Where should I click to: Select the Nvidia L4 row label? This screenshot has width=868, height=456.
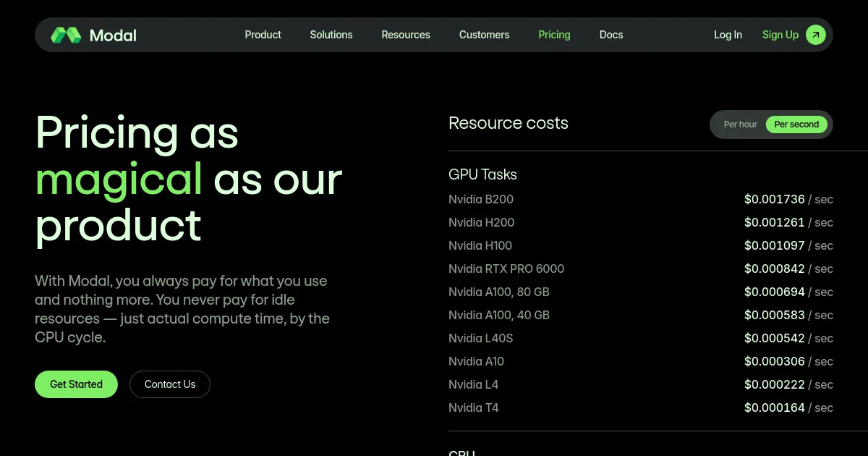point(473,384)
